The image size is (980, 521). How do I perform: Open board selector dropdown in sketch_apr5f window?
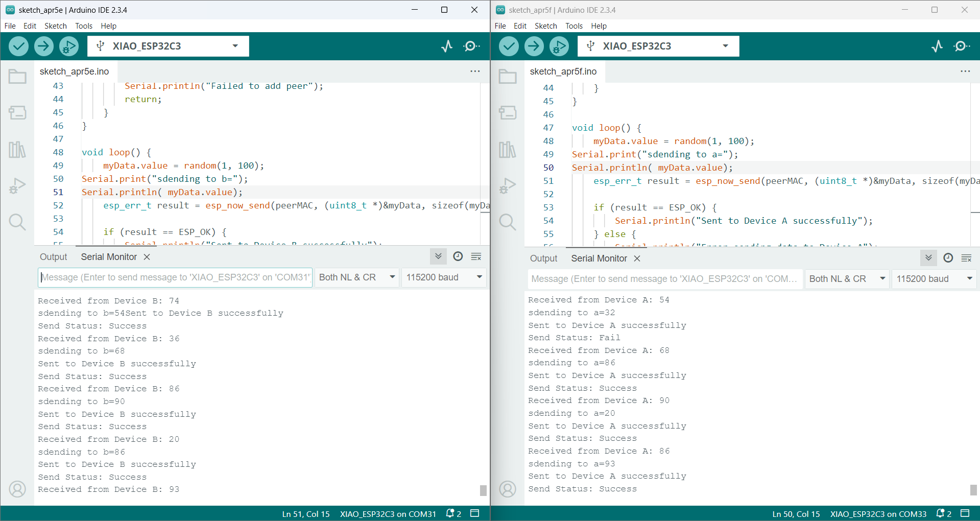pos(658,46)
